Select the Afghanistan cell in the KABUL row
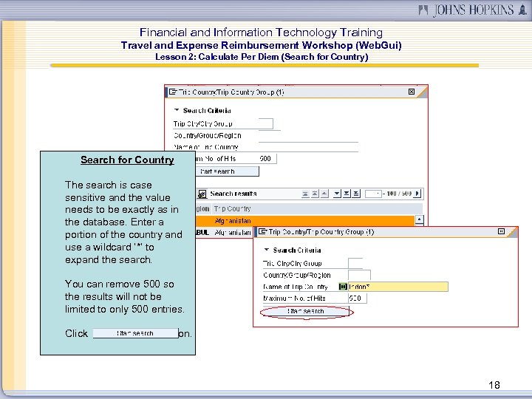The height and width of the screenshot is (399, 532). tap(233, 233)
